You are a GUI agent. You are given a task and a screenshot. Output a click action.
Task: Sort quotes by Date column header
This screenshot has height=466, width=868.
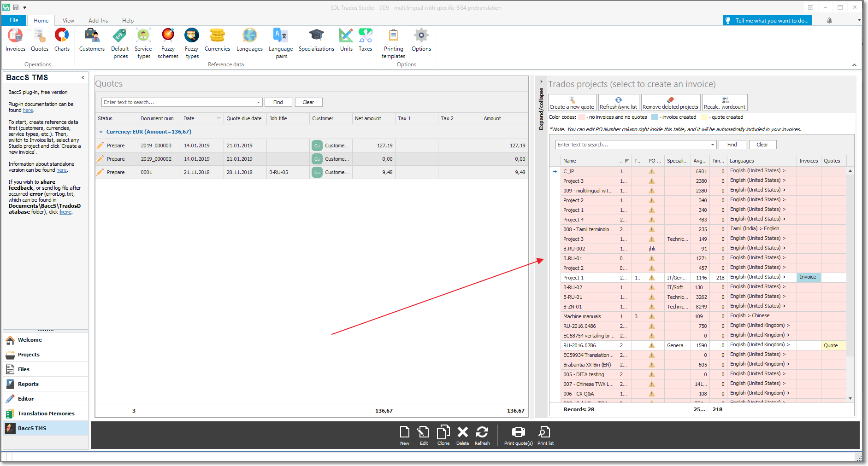pos(202,118)
